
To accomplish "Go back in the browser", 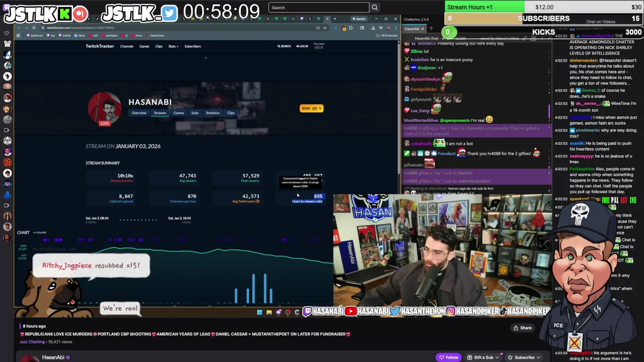I will click(x=20, y=28).
